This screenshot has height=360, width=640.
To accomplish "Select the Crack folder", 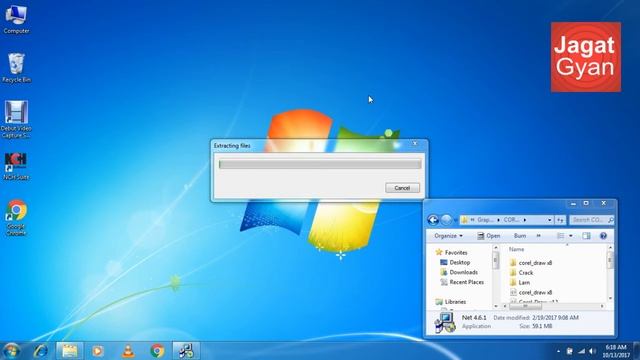I will point(521,273).
